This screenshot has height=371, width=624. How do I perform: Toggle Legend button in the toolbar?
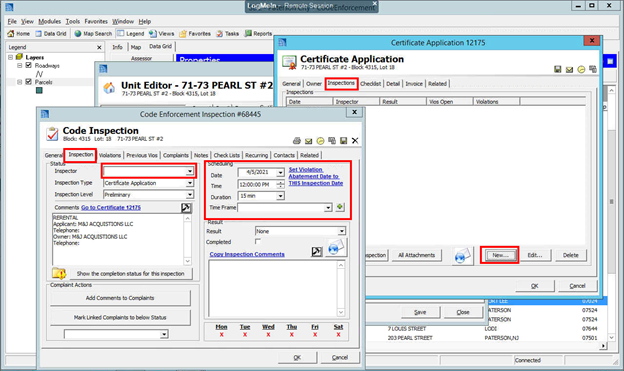[x=131, y=33]
